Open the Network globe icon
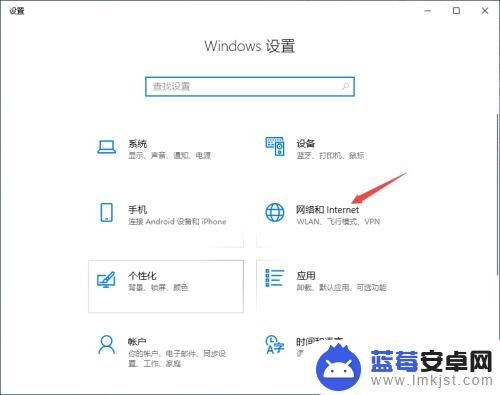The height and width of the screenshot is (395, 500). tap(275, 212)
